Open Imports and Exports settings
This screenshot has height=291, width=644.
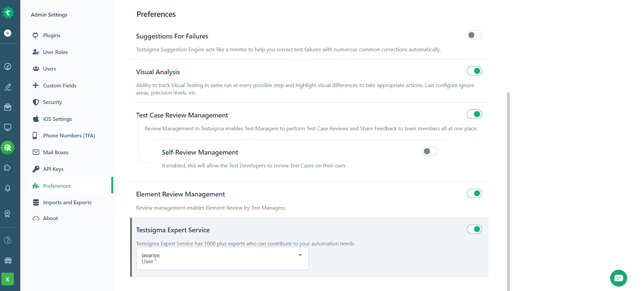tap(67, 203)
